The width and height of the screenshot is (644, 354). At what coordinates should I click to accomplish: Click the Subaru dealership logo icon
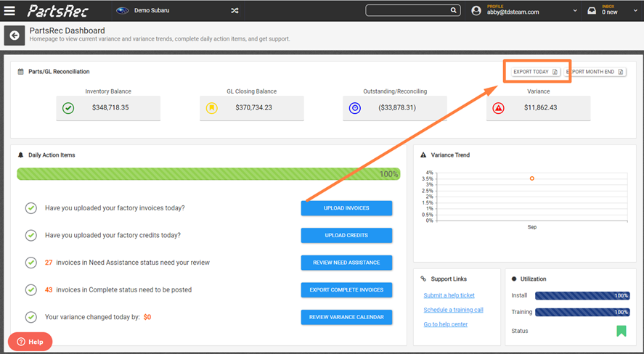coord(122,11)
